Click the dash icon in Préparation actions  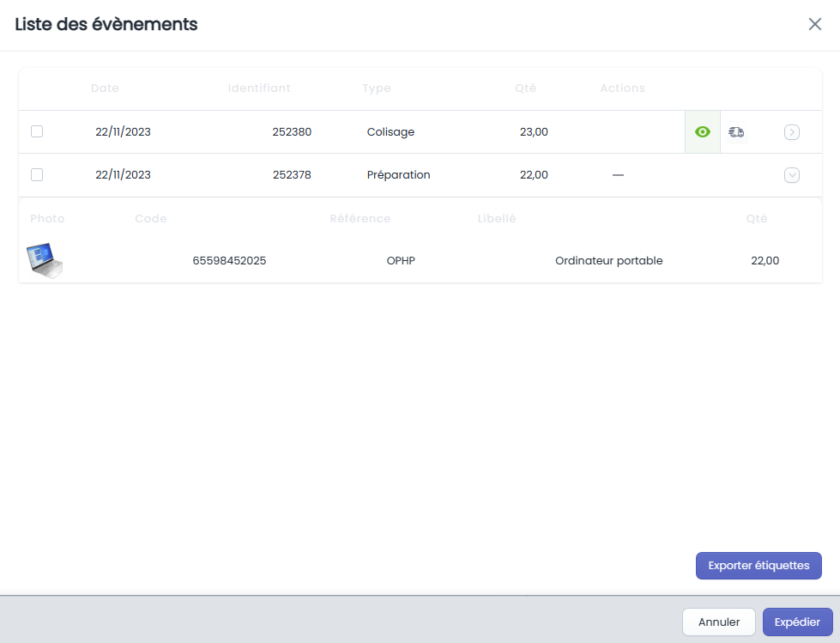click(x=619, y=175)
